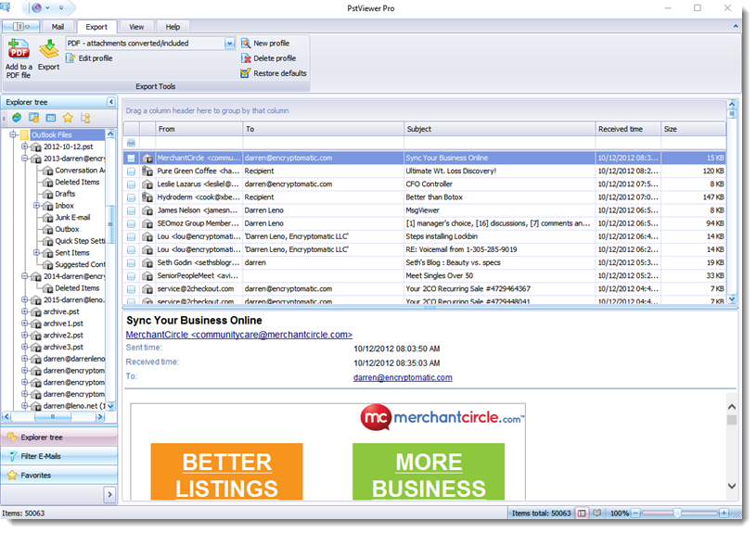Click the filter row icon below column headers
The height and width of the screenshot is (533, 756).
point(131,143)
